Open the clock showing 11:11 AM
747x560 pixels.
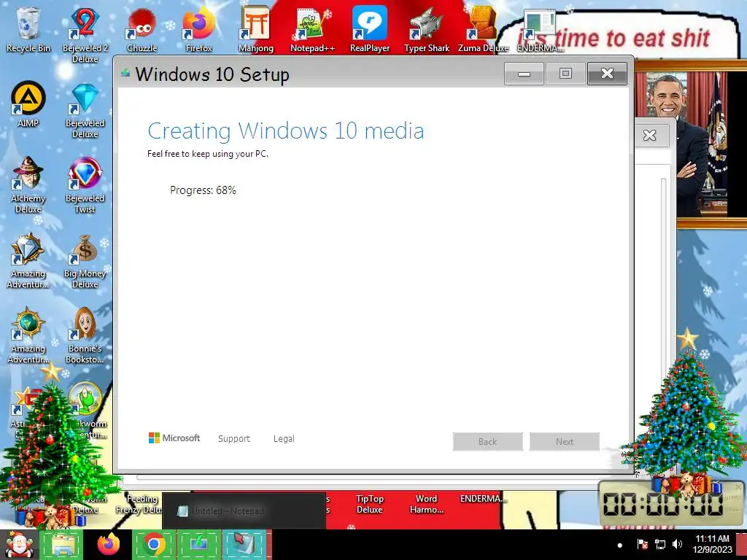[713, 539]
